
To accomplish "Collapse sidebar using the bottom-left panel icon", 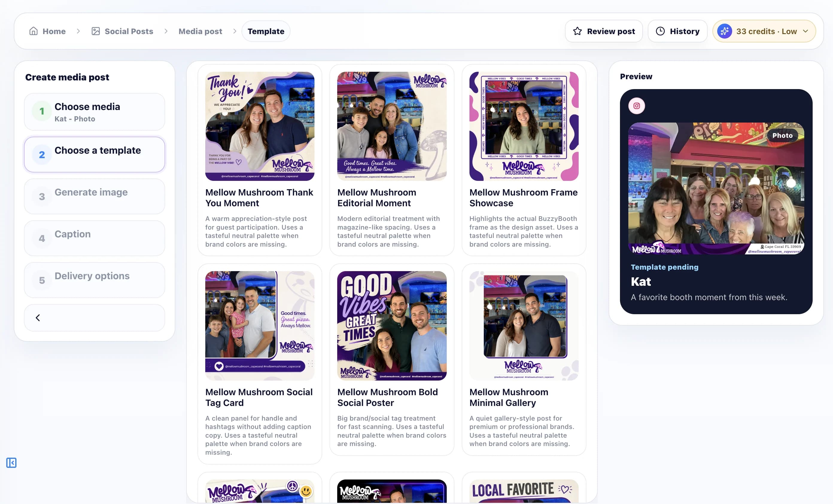I will pyautogui.click(x=11, y=462).
